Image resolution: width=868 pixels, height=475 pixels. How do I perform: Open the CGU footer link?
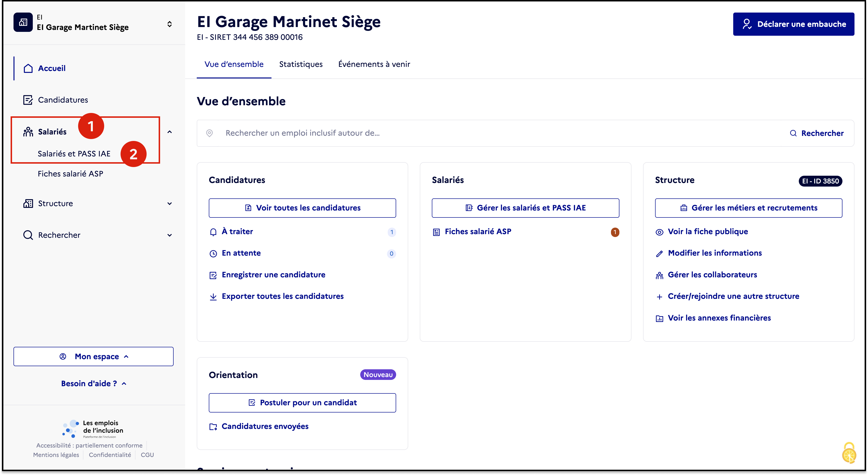(147, 455)
